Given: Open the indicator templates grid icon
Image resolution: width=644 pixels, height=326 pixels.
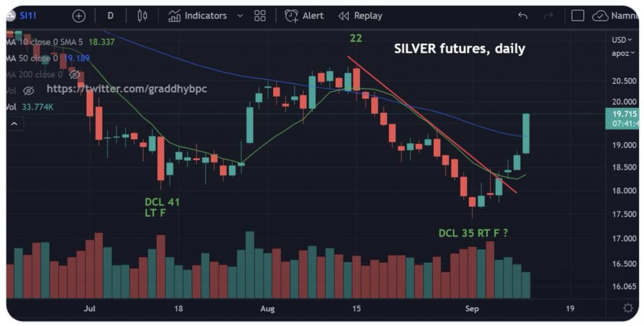Looking at the screenshot, I should [x=260, y=16].
